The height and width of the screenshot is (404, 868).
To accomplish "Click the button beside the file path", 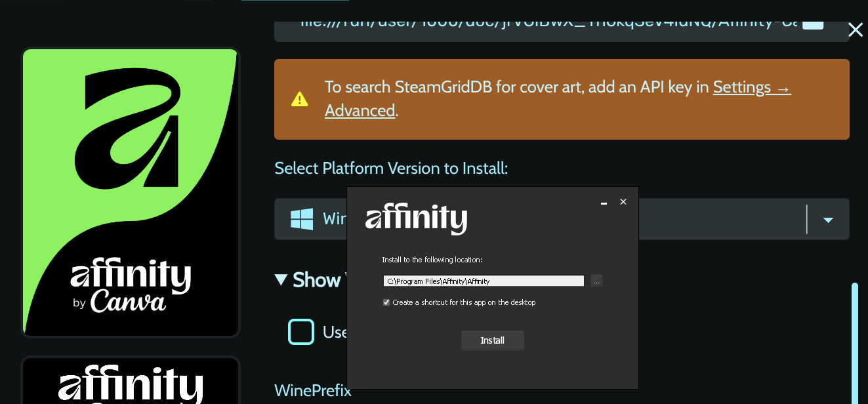I will coord(813,25).
